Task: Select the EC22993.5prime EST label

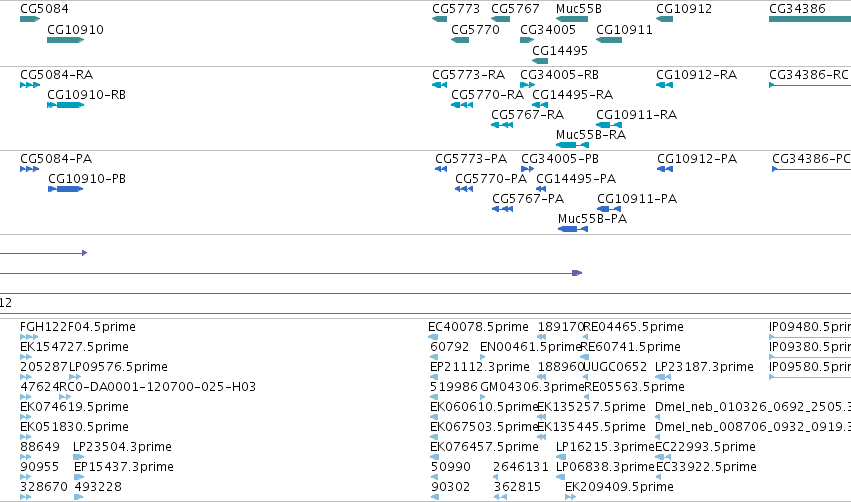Action: click(x=705, y=447)
